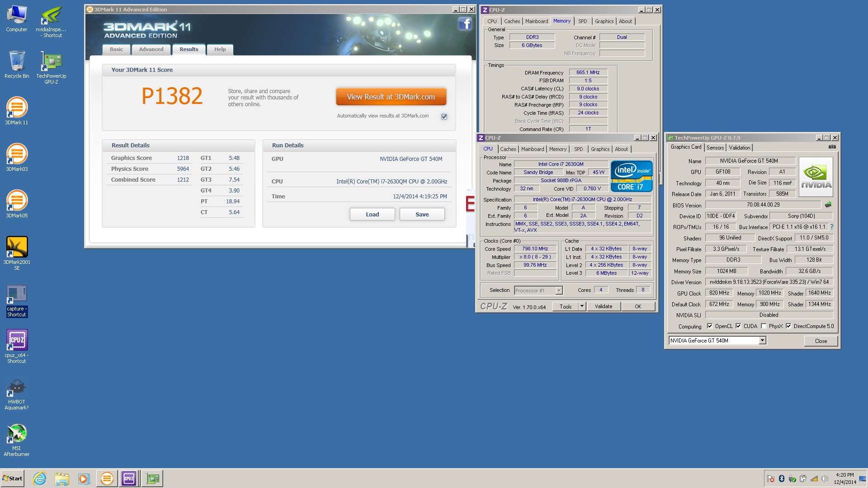The image size is (868, 488).
Task: Select Graphics tab in CPU-Z Memory window
Action: click(x=604, y=21)
